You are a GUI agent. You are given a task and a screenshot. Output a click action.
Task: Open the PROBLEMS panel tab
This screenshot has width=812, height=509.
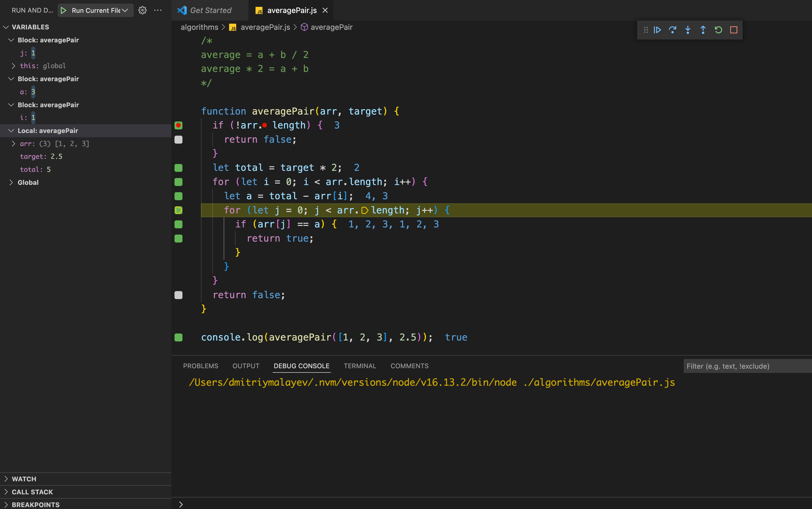(x=201, y=366)
